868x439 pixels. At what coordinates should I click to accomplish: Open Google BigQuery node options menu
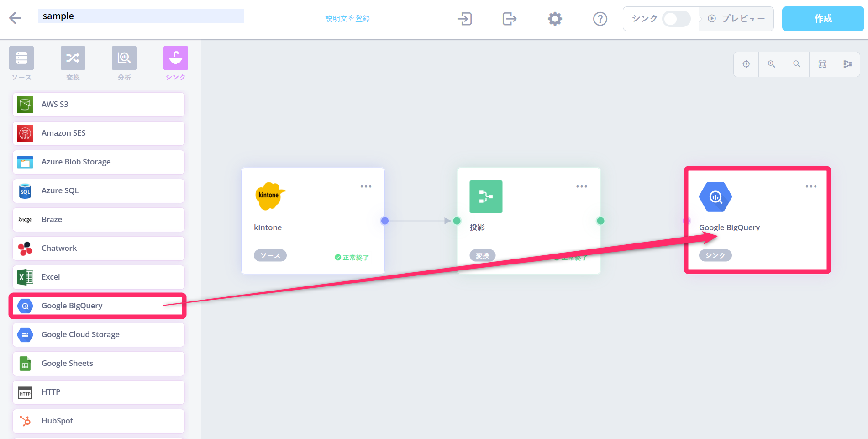coord(811,186)
